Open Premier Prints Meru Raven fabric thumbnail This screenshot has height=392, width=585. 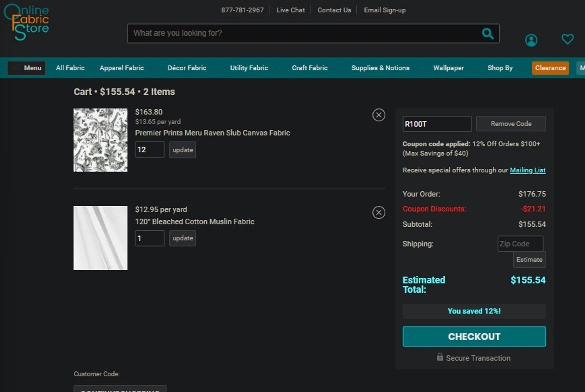101,140
